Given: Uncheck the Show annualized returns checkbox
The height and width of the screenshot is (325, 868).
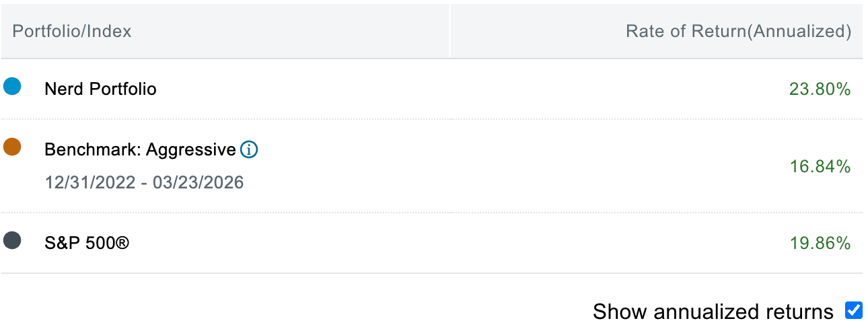Looking at the screenshot, I should tap(853, 310).
